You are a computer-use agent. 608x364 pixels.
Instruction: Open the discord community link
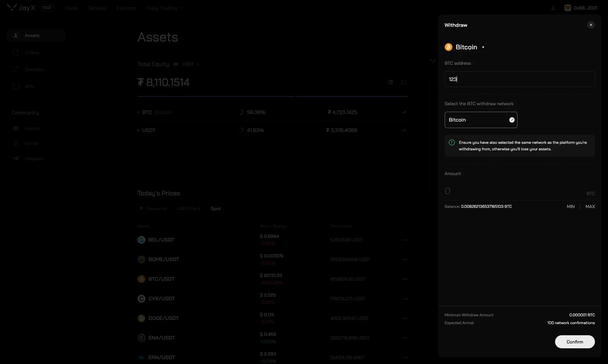pyautogui.click(x=32, y=128)
